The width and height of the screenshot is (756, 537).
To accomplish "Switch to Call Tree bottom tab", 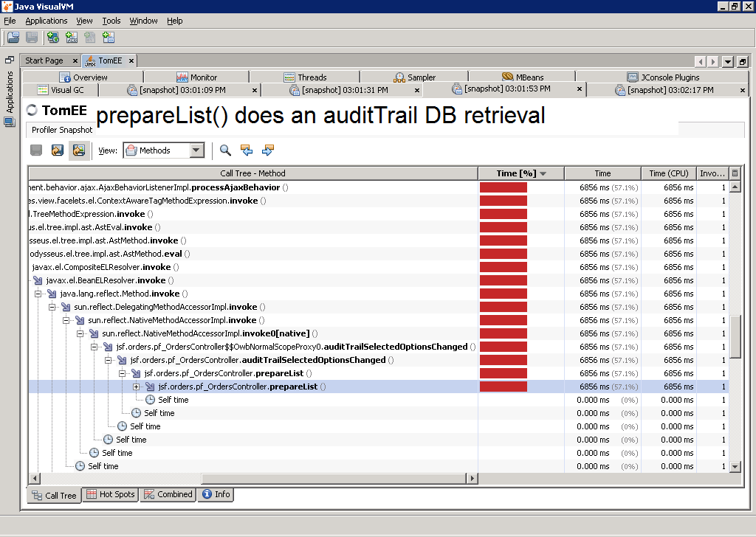I will tap(54, 496).
